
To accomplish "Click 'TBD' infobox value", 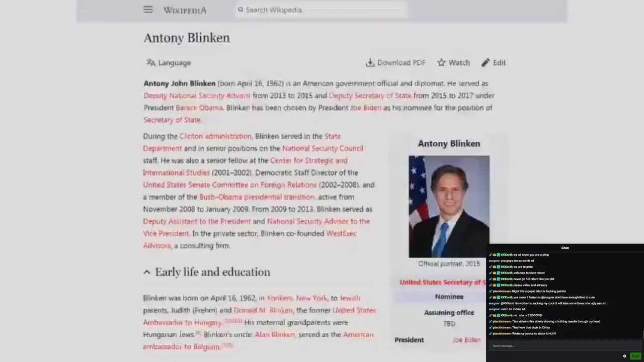I will (x=449, y=323).
